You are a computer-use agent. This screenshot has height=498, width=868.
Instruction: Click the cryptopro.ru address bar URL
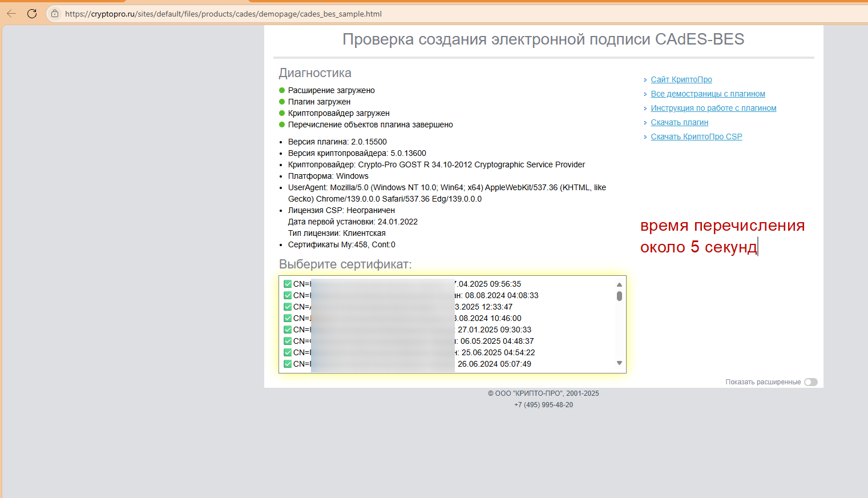(x=223, y=14)
